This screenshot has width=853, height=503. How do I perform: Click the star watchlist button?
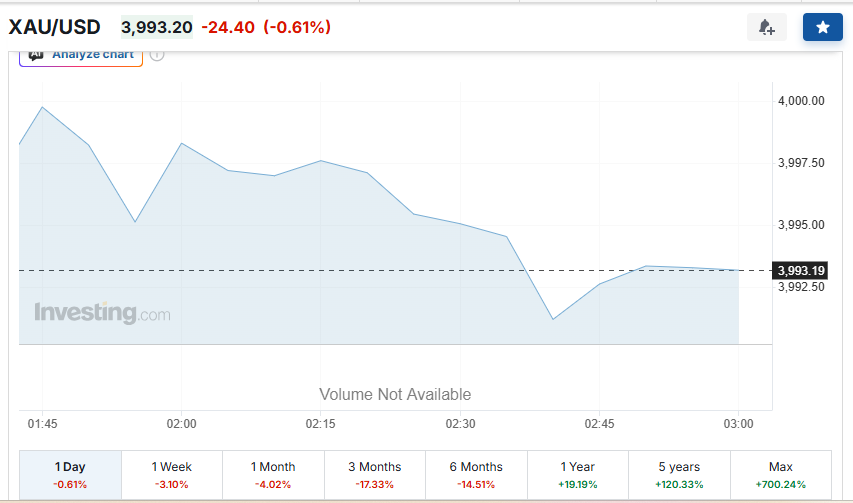823,27
